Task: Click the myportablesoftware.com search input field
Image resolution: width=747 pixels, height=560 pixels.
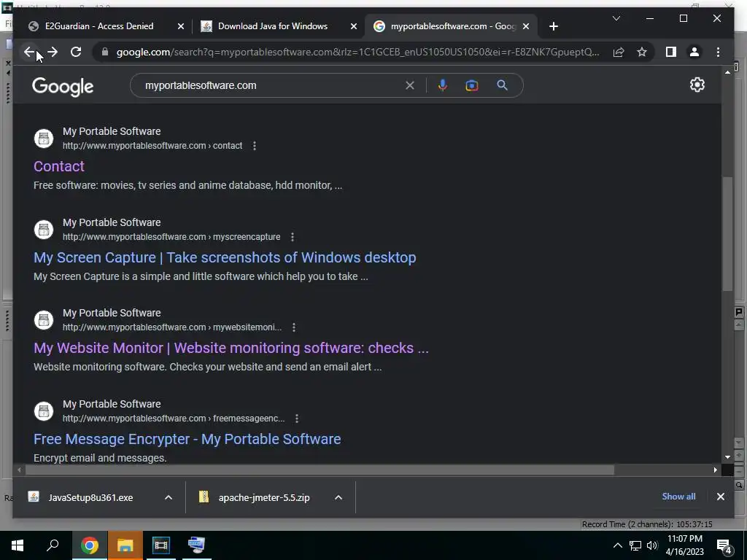Action: pyautogui.click(x=271, y=86)
